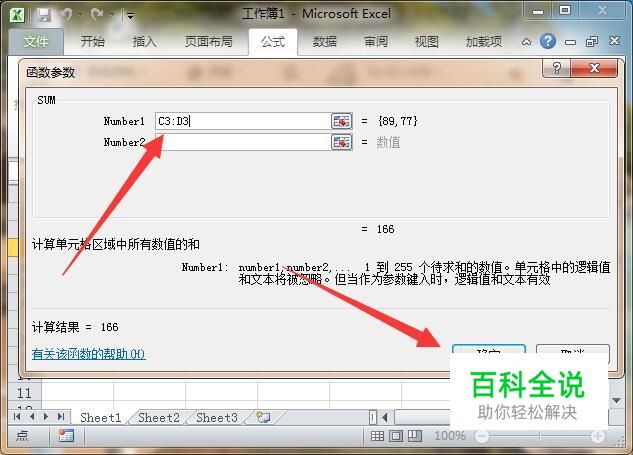
Task: Switch to Normal view in status bar
Action: tap(377, 436)
